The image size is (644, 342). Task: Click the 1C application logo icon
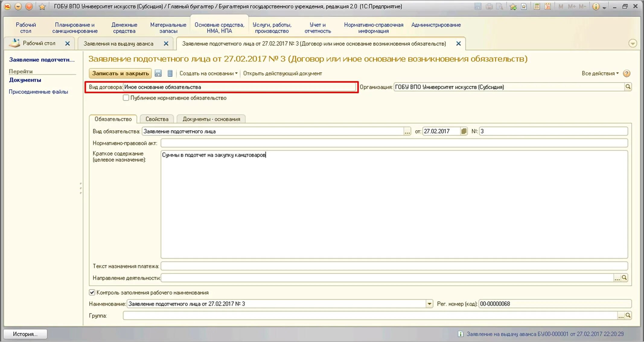coord(8,6)
